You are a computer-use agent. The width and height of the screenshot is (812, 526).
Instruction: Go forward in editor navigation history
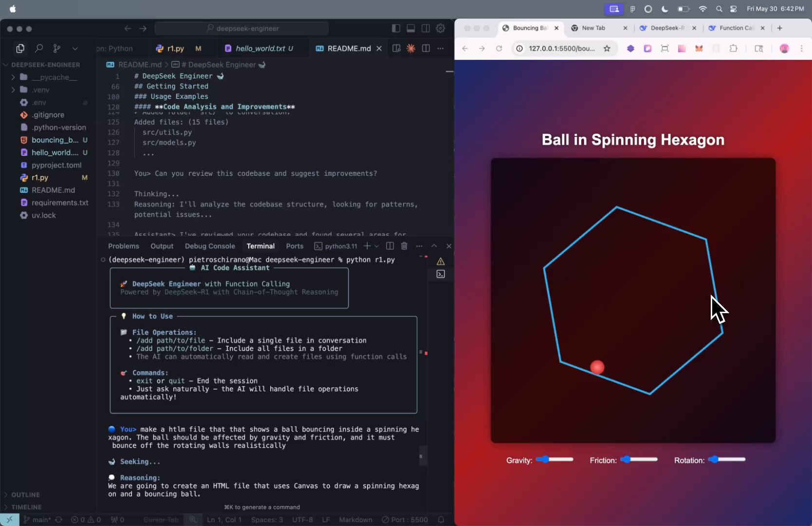click(x=143, y=28)
